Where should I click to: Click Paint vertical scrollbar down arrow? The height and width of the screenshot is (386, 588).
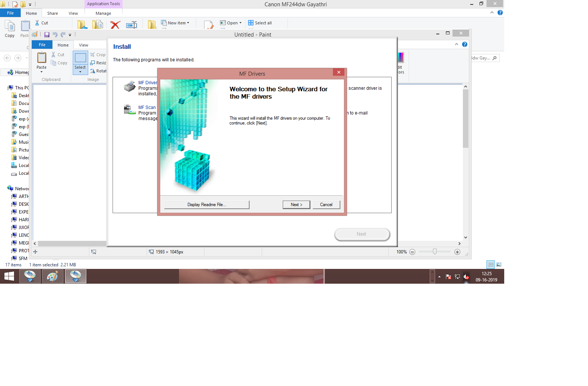465,238
